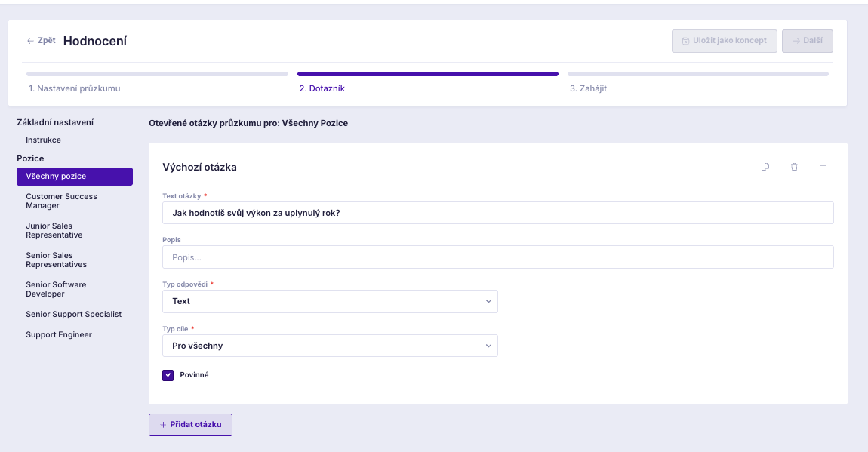Add a question with Přidat otázku
Viewport: 868px width, 452px height.
click(x=190, y=425)
